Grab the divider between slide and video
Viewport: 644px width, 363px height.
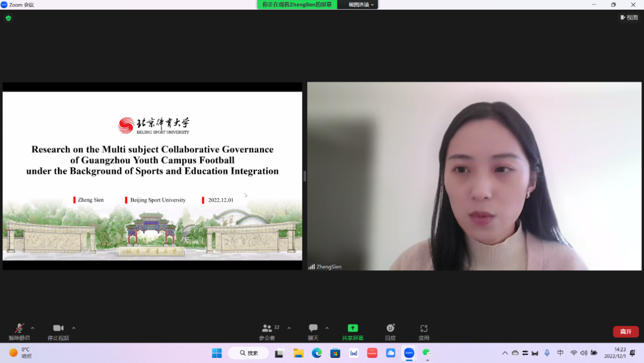pos(304,176)
